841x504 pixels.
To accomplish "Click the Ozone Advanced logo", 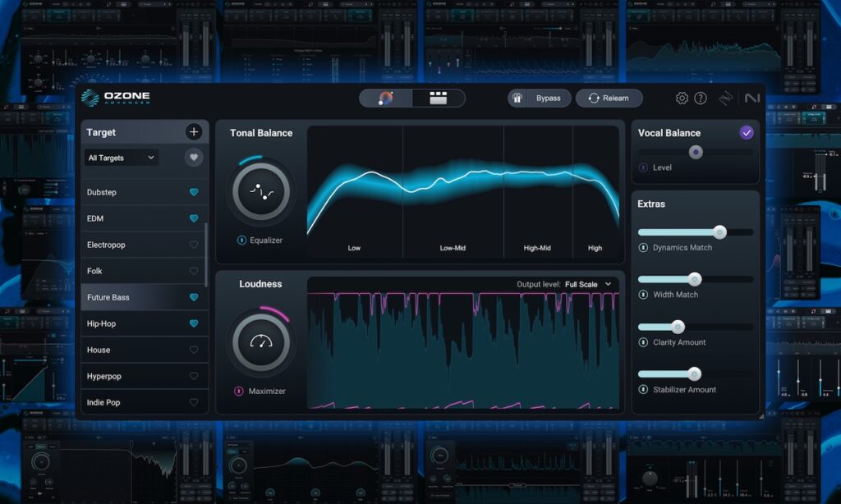I will click(x=116, y=98).
